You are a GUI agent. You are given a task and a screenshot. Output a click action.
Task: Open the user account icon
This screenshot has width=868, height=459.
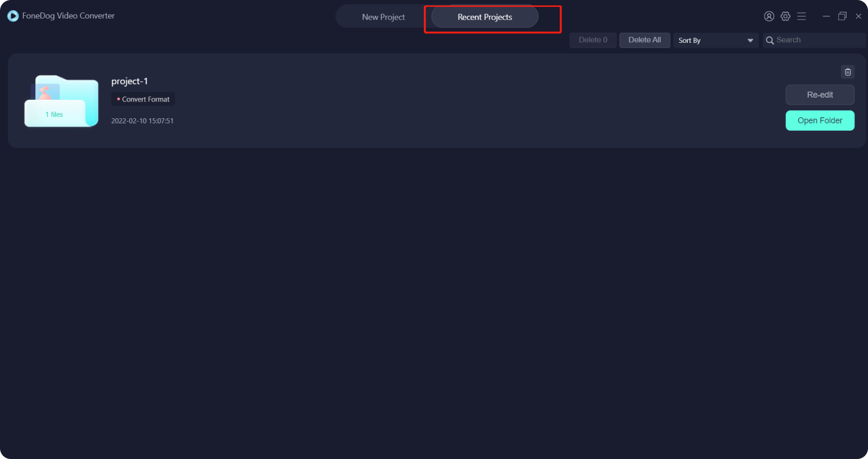pos(769,16)
